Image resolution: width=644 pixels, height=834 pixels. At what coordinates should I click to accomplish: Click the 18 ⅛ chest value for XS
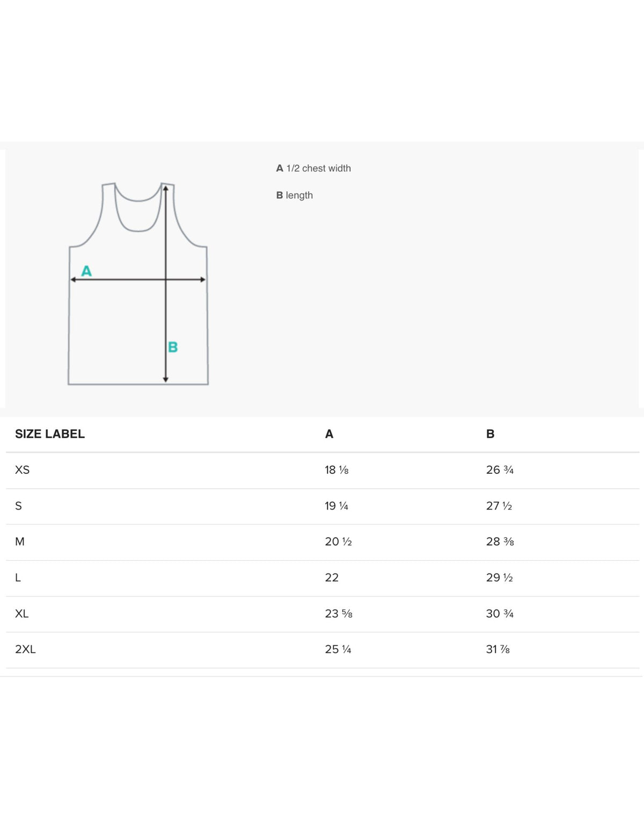[x=336, y=470]
